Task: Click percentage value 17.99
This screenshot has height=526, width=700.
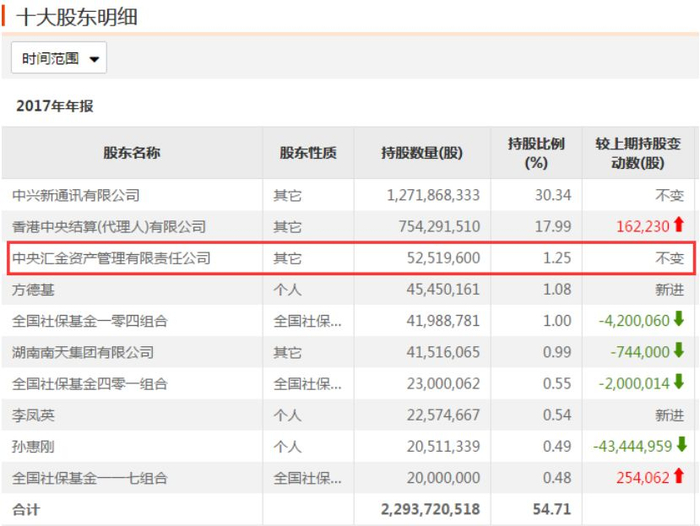Action: (553, 226)
